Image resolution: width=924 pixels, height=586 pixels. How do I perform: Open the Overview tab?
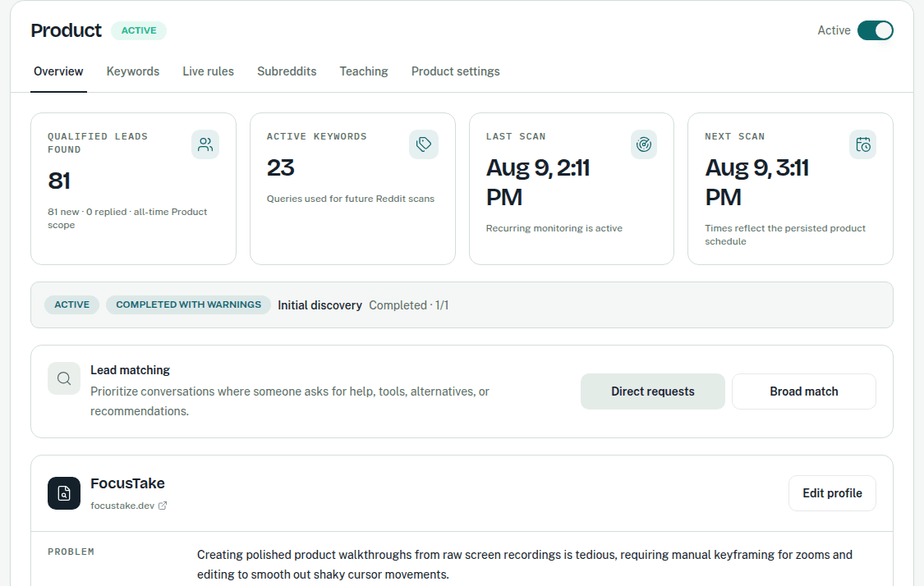coord(58,71)
